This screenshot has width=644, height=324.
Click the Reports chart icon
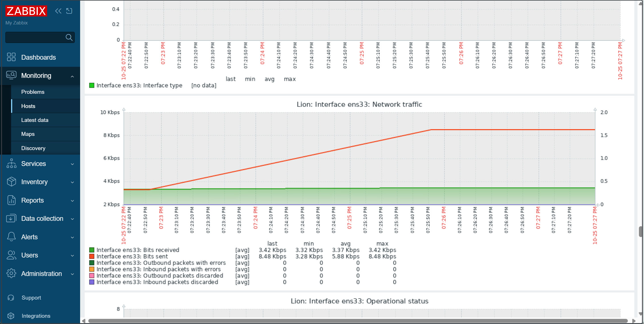pos(11,200)
